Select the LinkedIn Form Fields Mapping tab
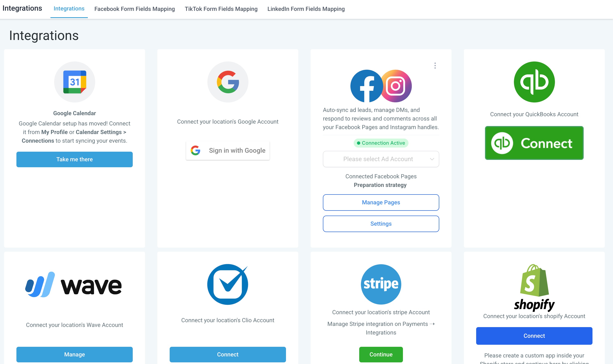613x364 pixels. click(306, 9)
